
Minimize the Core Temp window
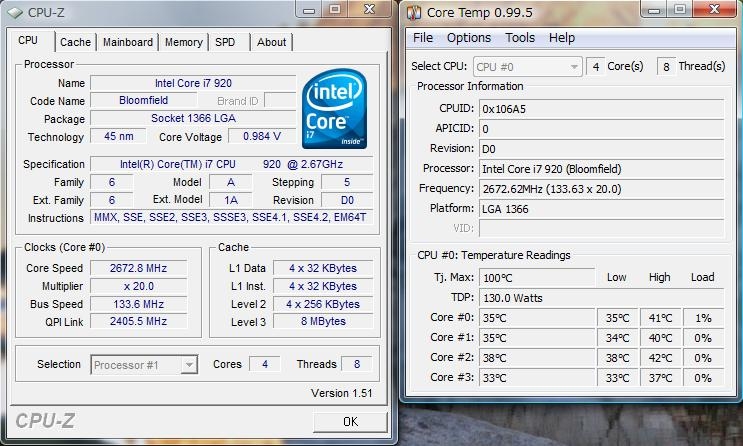(654, 9)
